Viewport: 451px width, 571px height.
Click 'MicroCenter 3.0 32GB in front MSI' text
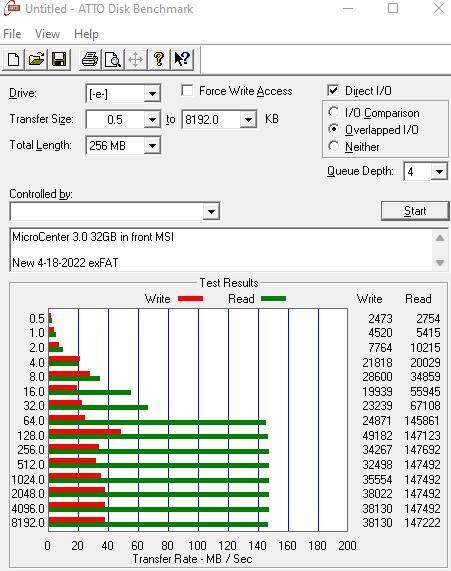93,237
